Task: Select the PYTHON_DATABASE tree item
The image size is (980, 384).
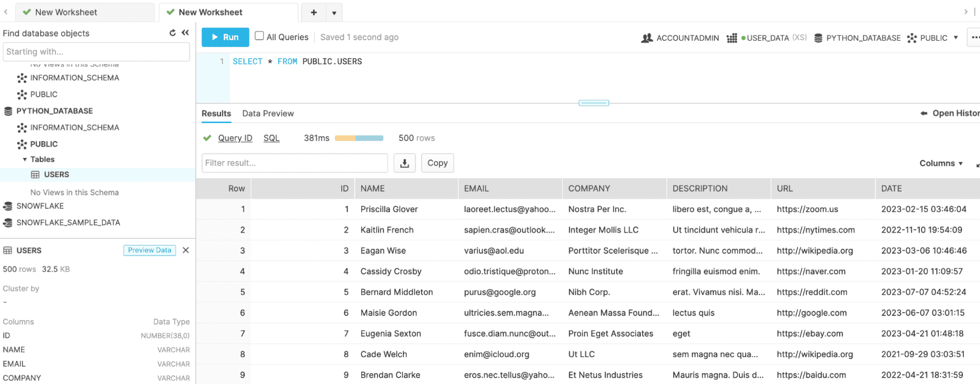Action: pos(54,111)
